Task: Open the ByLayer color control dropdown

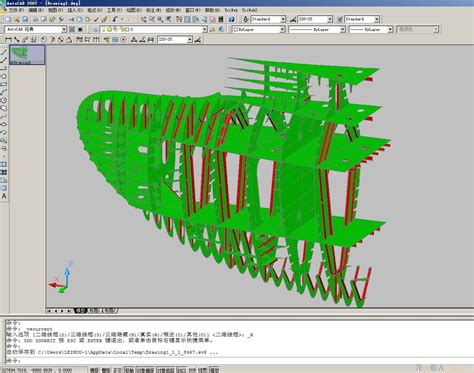Action: pyautogui.click(x=259, y=29)
